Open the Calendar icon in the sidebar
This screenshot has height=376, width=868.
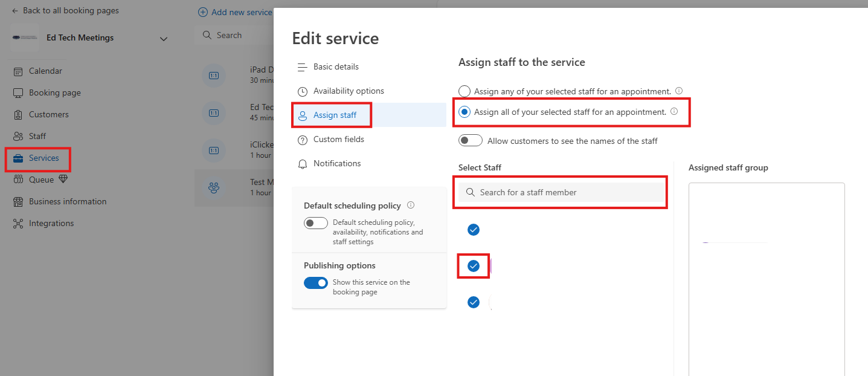click(18, 71)
